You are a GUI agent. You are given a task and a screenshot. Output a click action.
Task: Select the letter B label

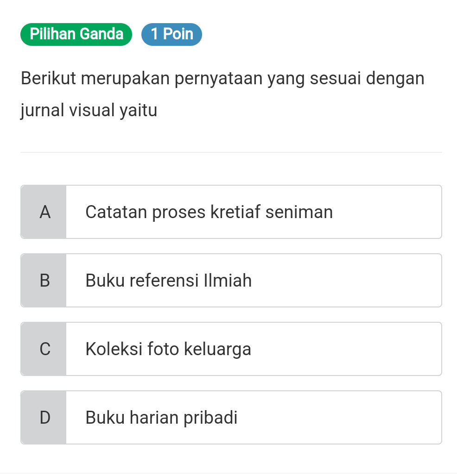click(x=44, y=280)
